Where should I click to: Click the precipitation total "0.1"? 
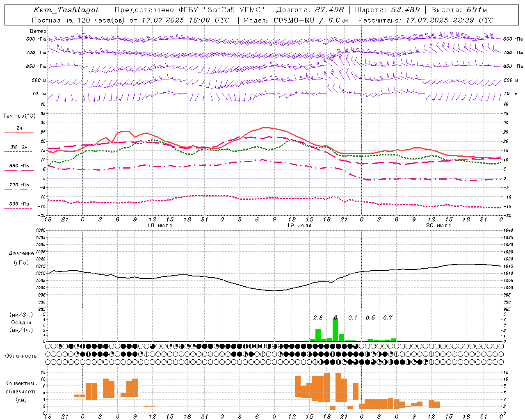tap(353, 317)
